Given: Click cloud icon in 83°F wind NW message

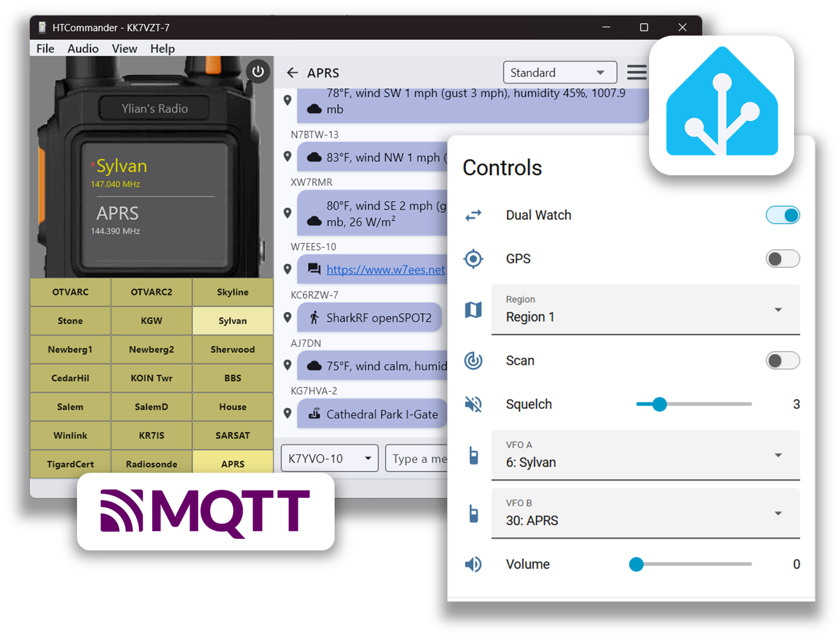Looking at the screenshot, I should pos(315,157).
